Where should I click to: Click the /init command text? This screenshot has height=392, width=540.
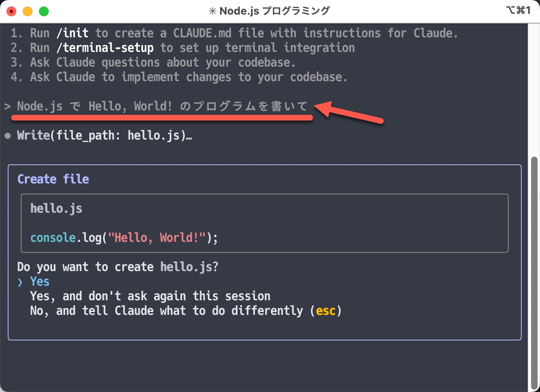coord(72,33)
